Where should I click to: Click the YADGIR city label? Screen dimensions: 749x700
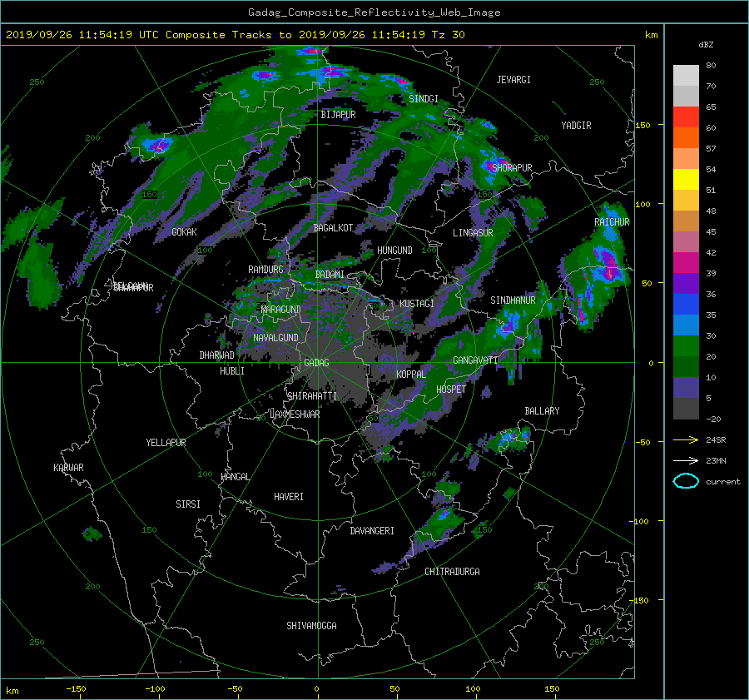576,126
